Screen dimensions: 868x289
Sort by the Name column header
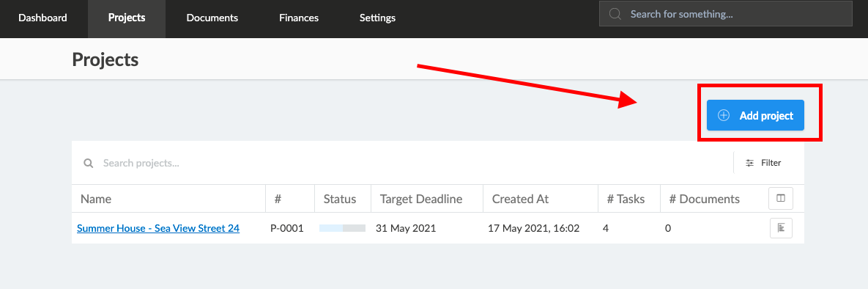tap(96, 199)
